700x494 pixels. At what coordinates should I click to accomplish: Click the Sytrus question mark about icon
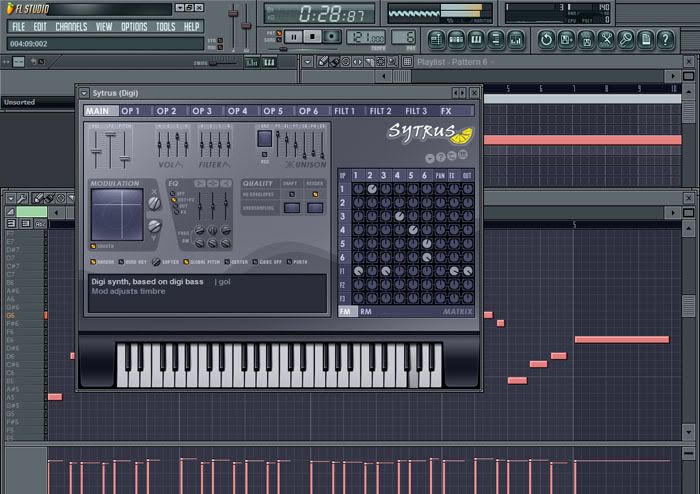(x=440, y=157)
